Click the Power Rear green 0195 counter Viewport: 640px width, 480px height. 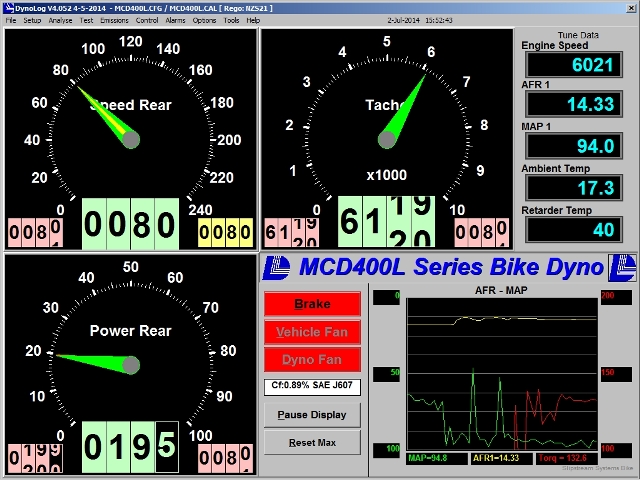point(131,447)
